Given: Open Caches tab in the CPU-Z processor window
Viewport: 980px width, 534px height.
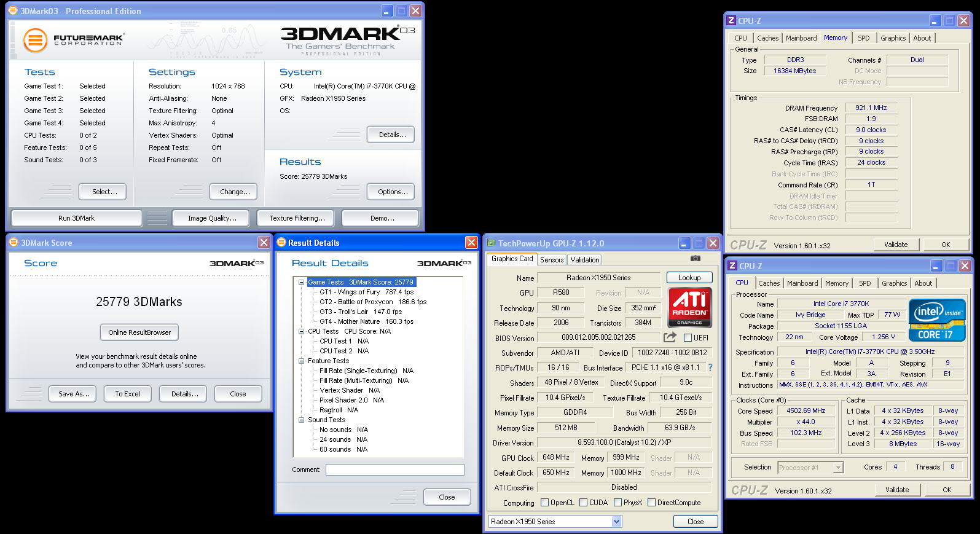Looking at the screenshot, I should (x=769, y=283).
